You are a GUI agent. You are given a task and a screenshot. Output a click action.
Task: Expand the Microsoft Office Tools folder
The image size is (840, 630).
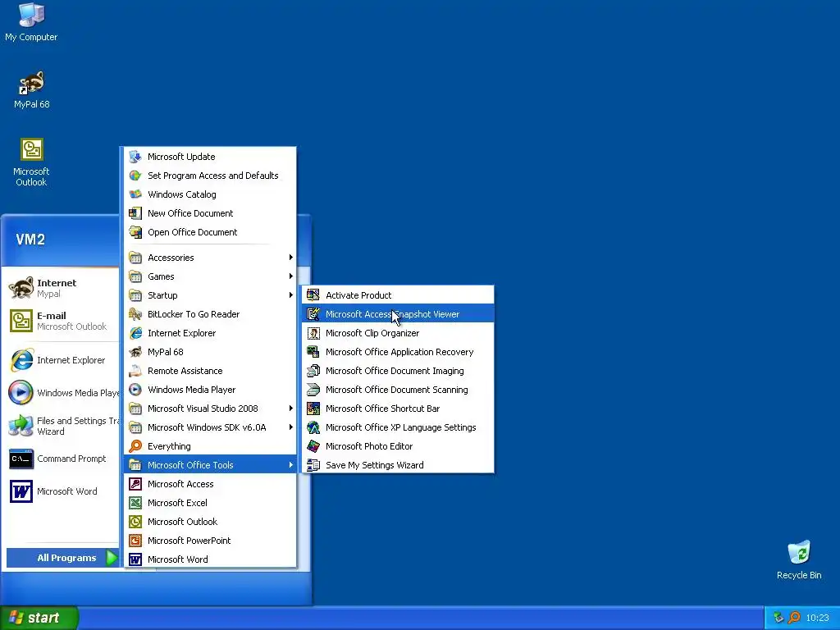[x=210, y=465]
